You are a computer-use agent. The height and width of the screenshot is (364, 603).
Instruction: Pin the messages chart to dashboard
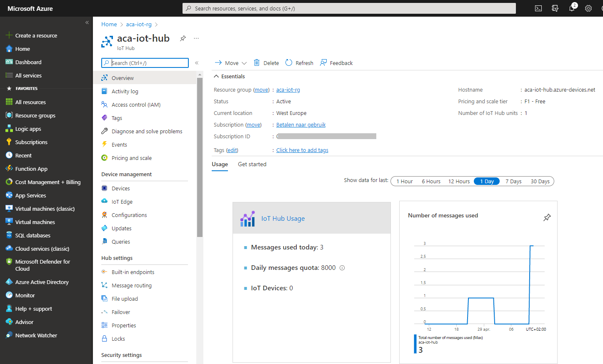[547, 217]
